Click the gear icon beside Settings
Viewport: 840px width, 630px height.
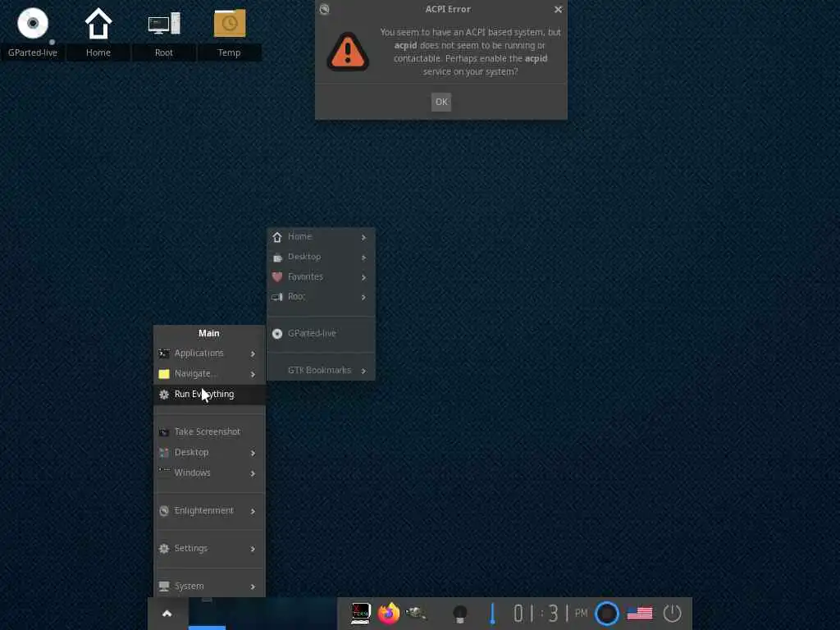164,549
